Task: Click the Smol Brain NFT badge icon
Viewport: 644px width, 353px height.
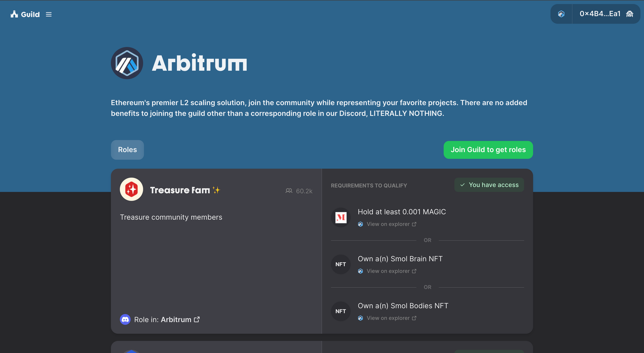Action: click(x=341, y=264)
